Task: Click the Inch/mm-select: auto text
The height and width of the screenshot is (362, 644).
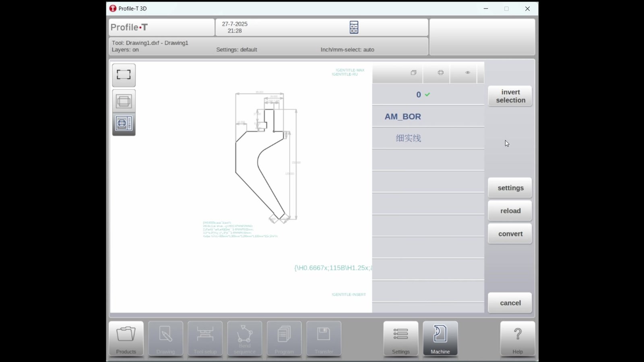Action: (347, 50)
